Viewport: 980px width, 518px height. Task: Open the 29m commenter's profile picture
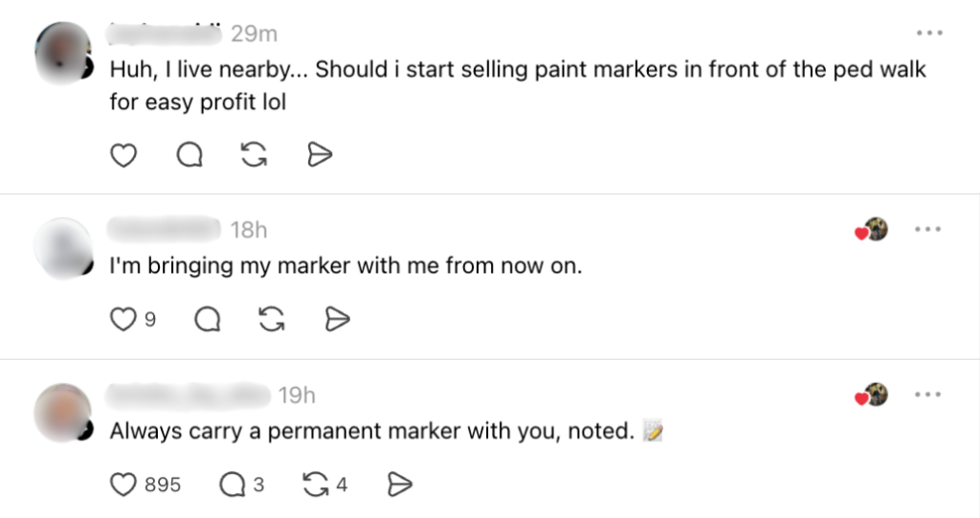coord(63,51)
